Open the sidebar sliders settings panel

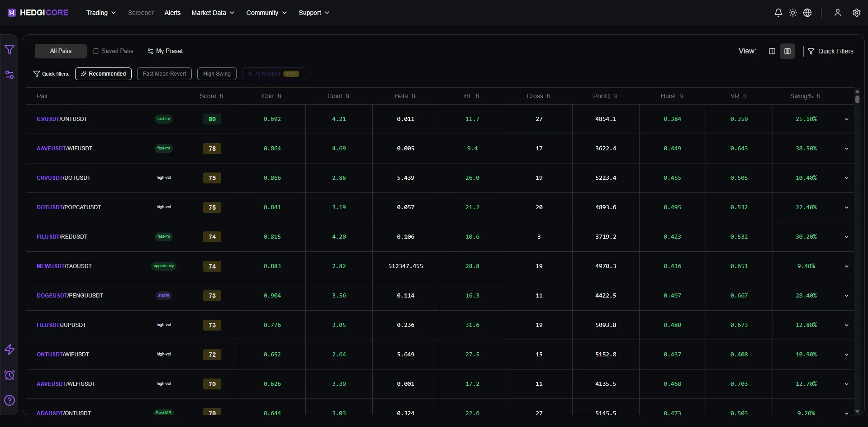[9, 75]
